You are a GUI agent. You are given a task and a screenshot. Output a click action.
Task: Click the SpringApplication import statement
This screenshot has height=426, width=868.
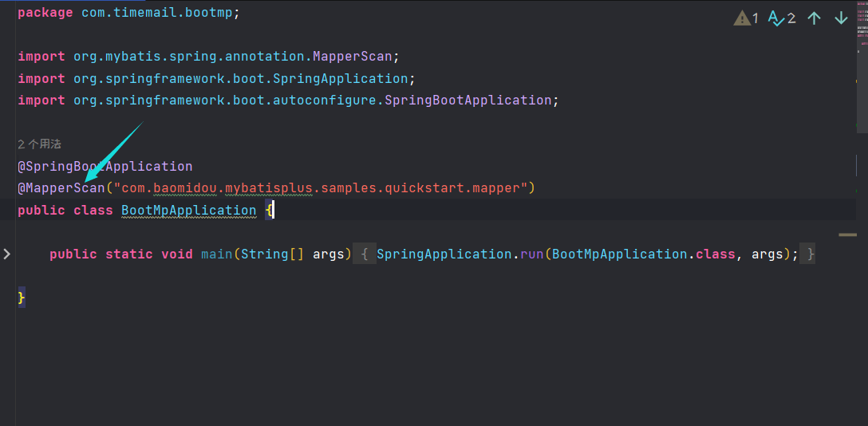click(x=216, y=78)
